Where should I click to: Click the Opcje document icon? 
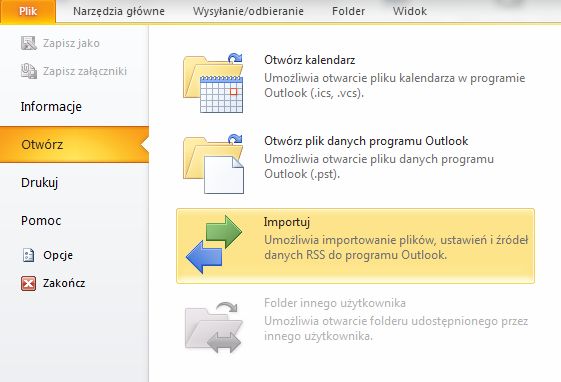(29, 255)
